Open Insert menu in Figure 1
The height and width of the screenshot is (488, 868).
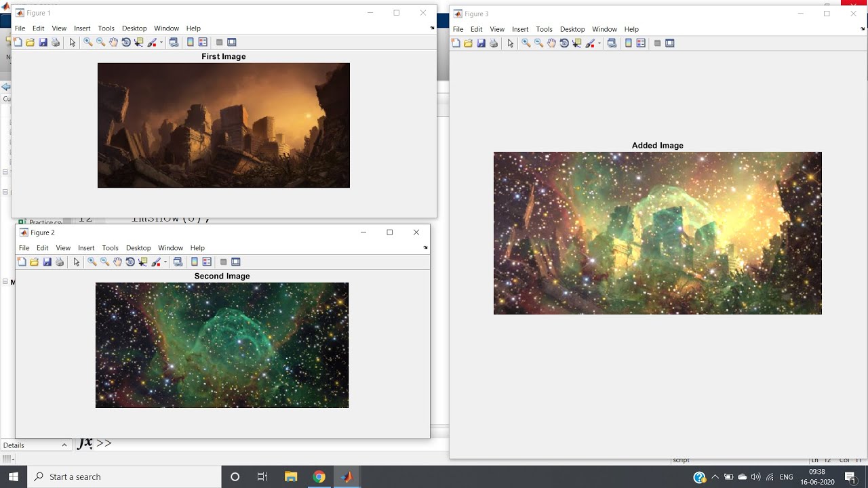pyautogui.click(x=82, y=28)
